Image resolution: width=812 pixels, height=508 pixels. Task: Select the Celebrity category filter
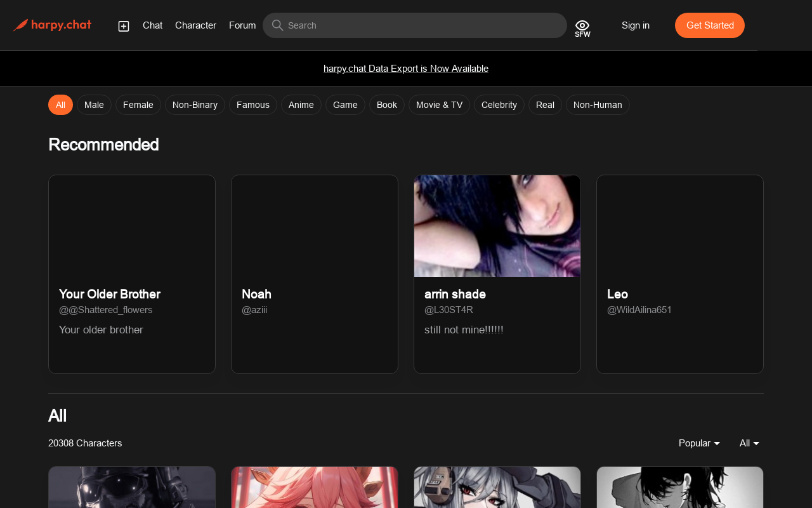(x=499, y=105)
